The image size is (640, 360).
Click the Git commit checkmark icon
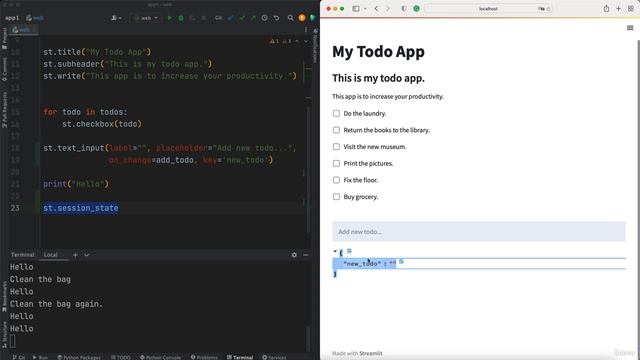pos(242,18)
